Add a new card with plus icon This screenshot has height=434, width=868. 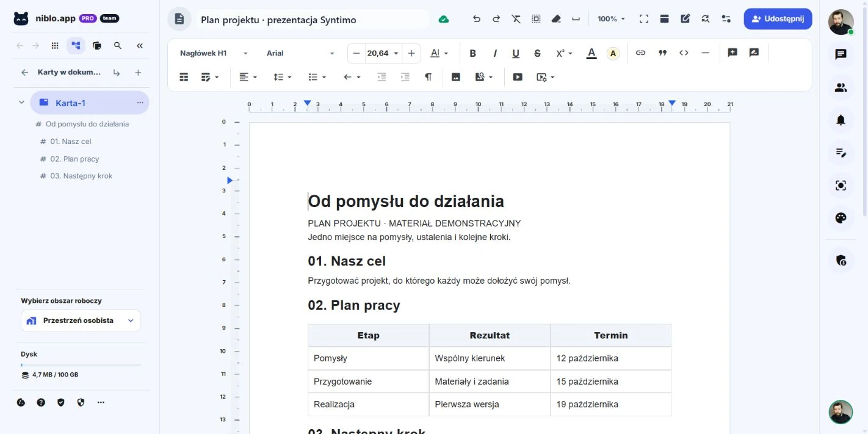[x=138, y=73]
